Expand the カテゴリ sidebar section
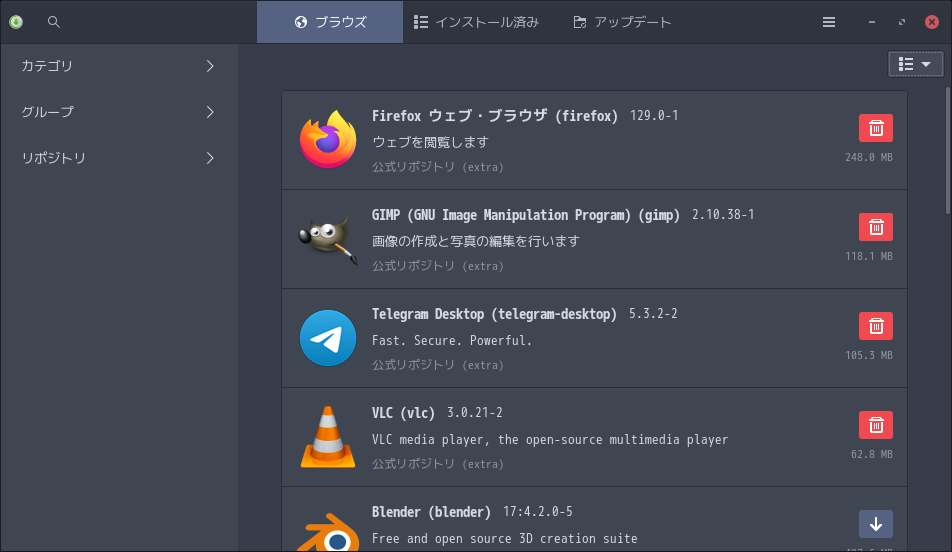 click(118, 66)
